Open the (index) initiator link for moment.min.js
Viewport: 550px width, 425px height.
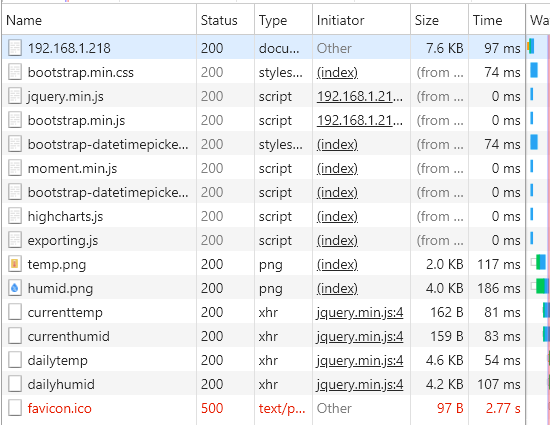click(x=337, y=168)
